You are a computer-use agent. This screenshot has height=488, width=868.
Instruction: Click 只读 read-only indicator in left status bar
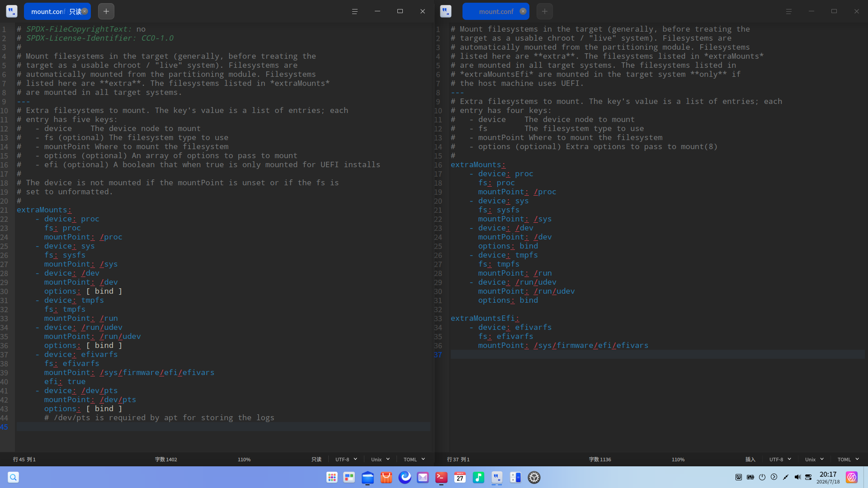(x=316, y=459)
